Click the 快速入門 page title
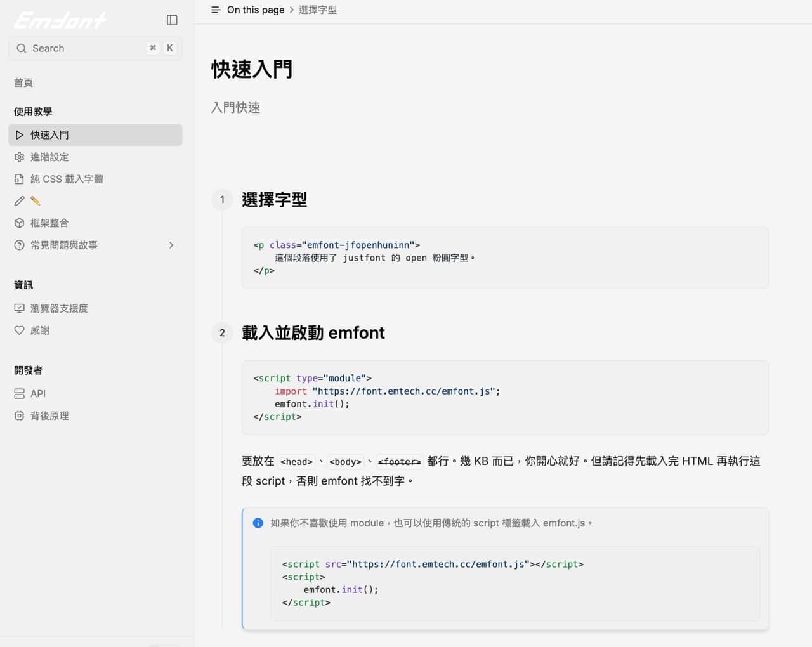Viewport: 812px width, 647px height. 252,69
